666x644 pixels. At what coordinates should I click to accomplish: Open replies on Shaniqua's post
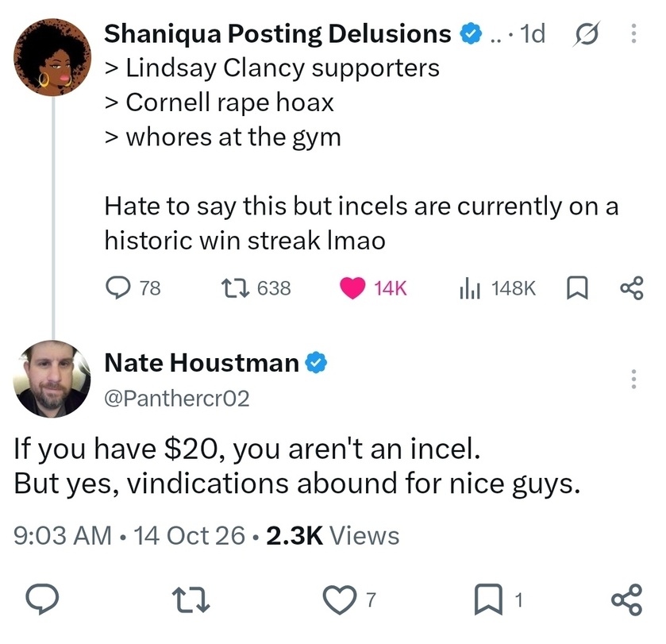(133, 287)
